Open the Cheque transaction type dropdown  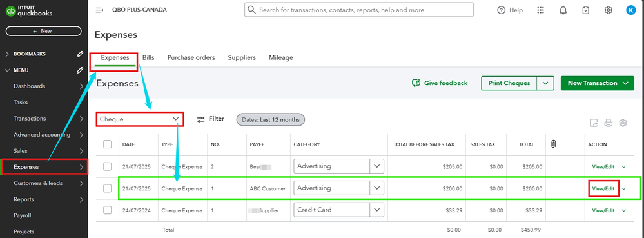(x=140, y=119)
